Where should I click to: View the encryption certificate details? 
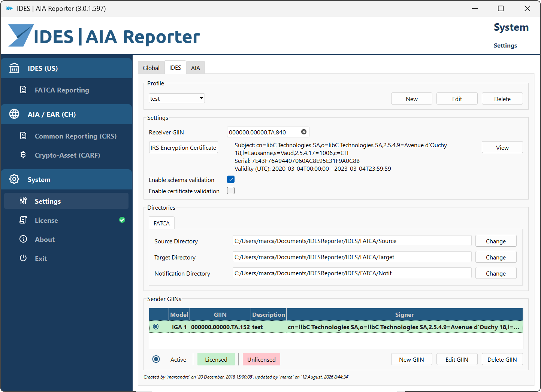pyautogui.click(x=502, y=148)
